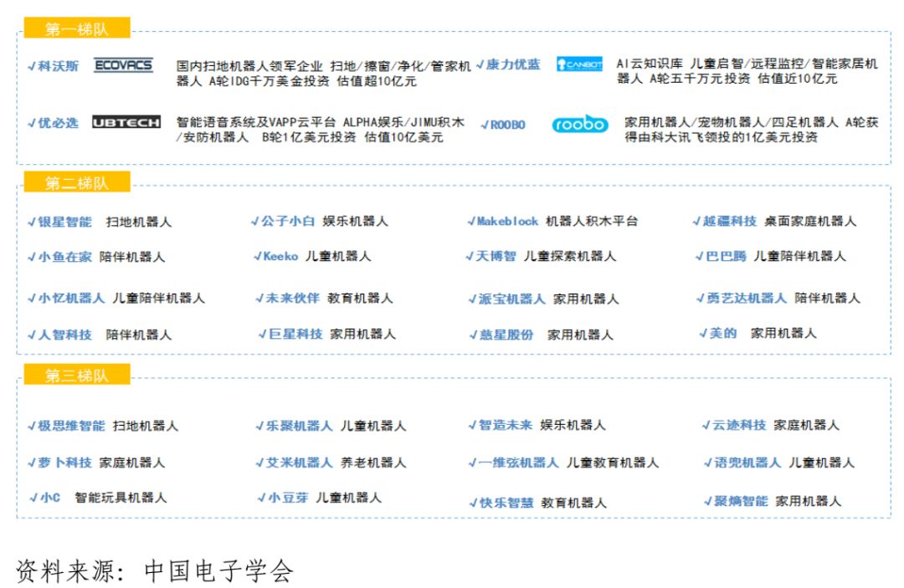This screenshot has height=588, width=904.
Task: Click company name 乐聚机器人
Action: [299, 426]
